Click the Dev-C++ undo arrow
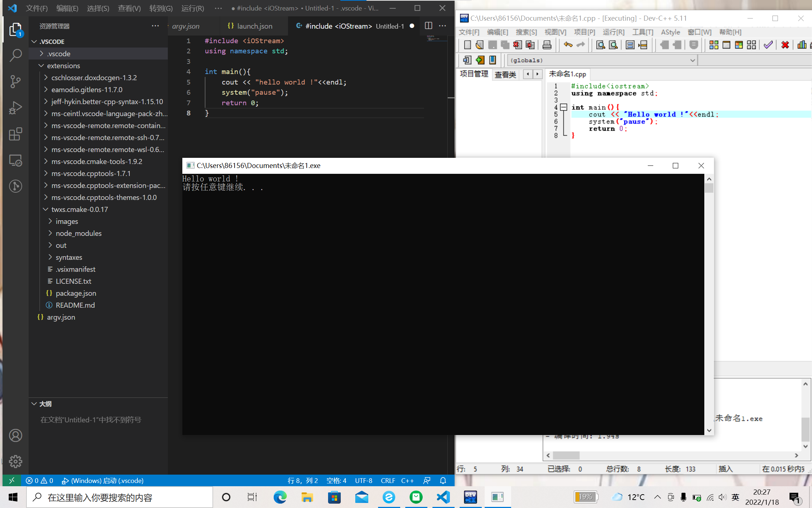 (568, 45)
